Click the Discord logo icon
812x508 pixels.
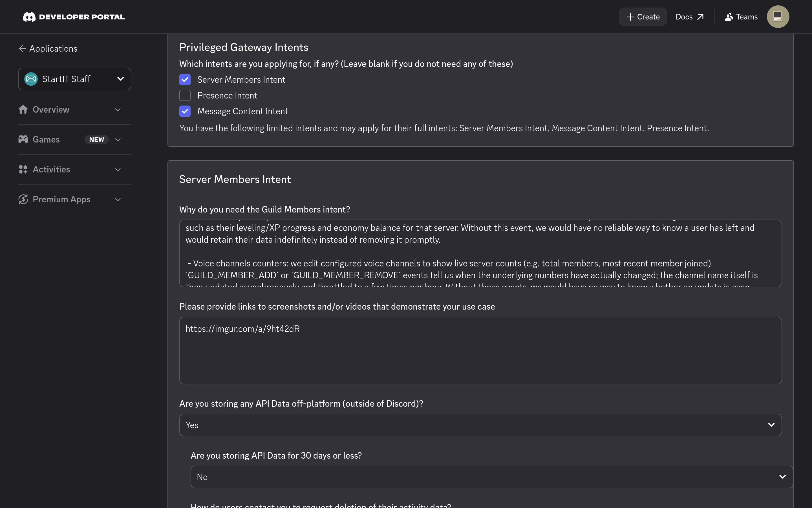pos(29,17)
